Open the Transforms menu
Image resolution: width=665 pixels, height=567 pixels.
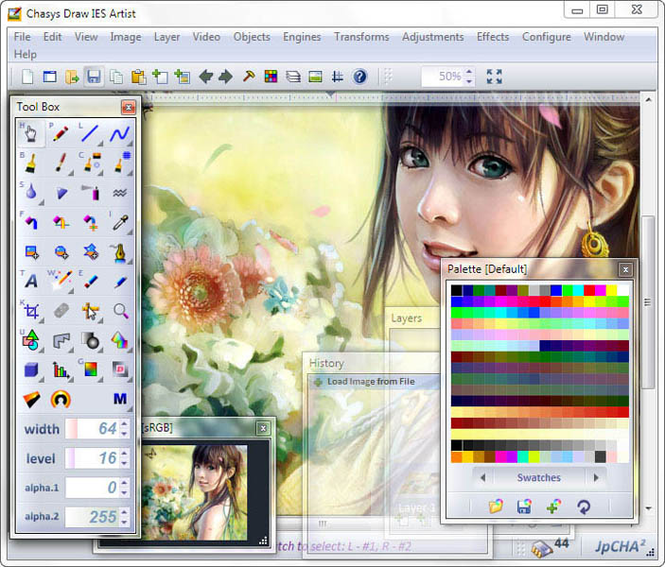[x=361, y=37]
